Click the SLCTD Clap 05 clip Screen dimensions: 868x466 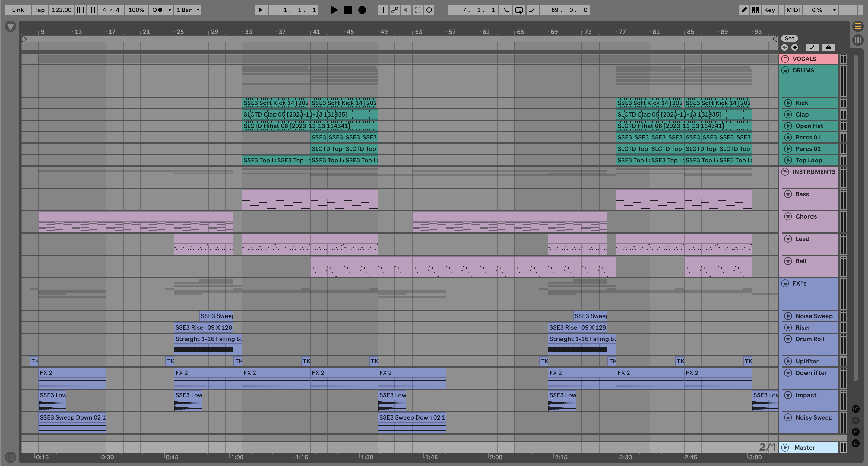[295, 114]
